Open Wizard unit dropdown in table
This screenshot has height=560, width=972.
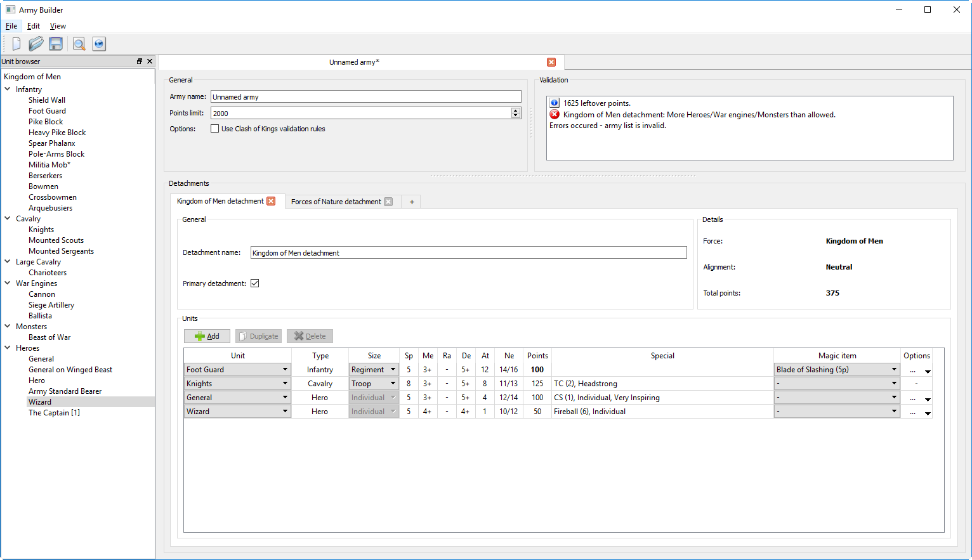tap(237, 412)
